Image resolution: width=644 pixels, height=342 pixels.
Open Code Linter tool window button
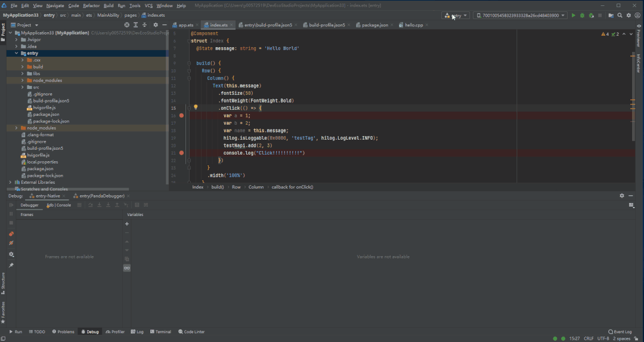click(x=191, y=332)
